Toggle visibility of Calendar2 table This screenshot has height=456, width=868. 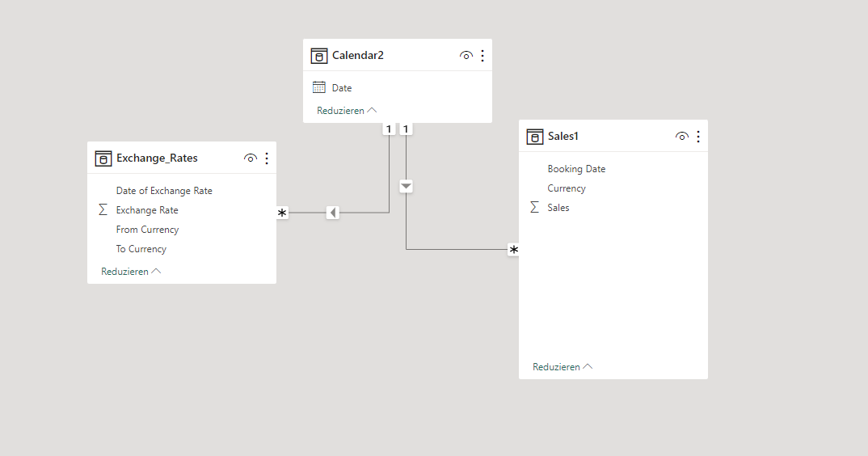point(466,56)
